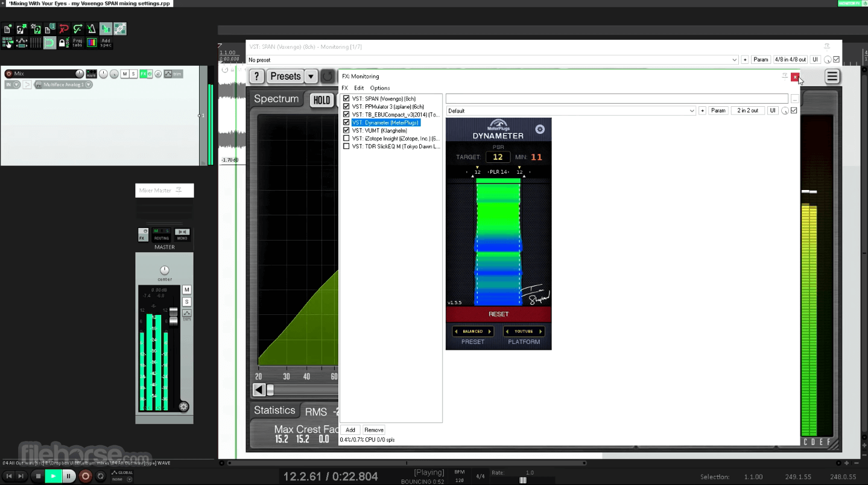Open the FX menu in Monitoring window
The height and width of the screenshot is (485, 868).
click(345, 88)
